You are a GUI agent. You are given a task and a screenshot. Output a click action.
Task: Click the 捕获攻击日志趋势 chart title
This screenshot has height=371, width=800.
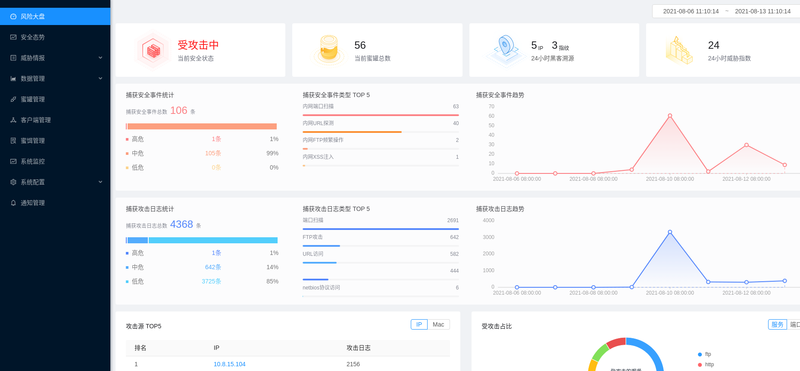(x=500, y=209)
